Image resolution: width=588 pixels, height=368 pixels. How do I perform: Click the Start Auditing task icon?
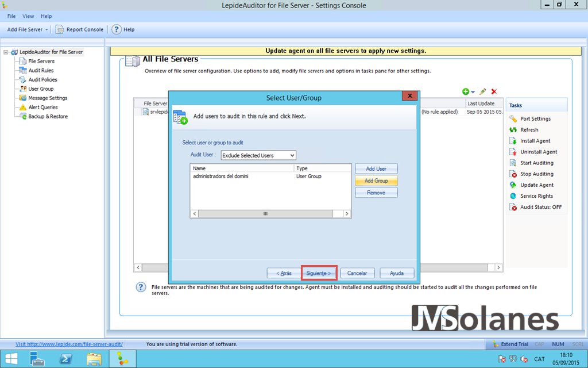[x=513, y=163]
